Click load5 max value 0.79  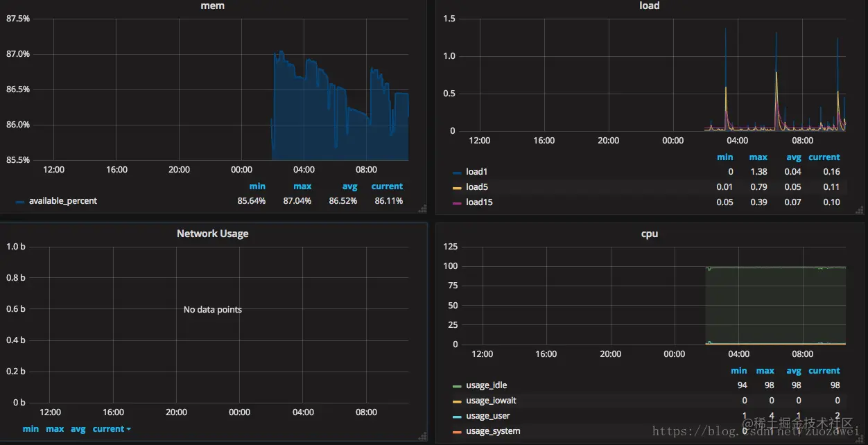point(758,187)
